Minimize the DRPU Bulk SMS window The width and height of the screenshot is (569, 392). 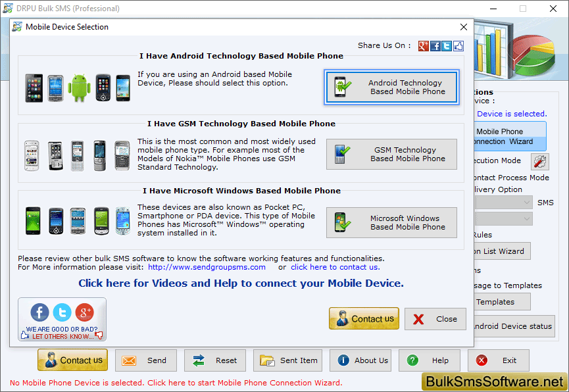493,9
